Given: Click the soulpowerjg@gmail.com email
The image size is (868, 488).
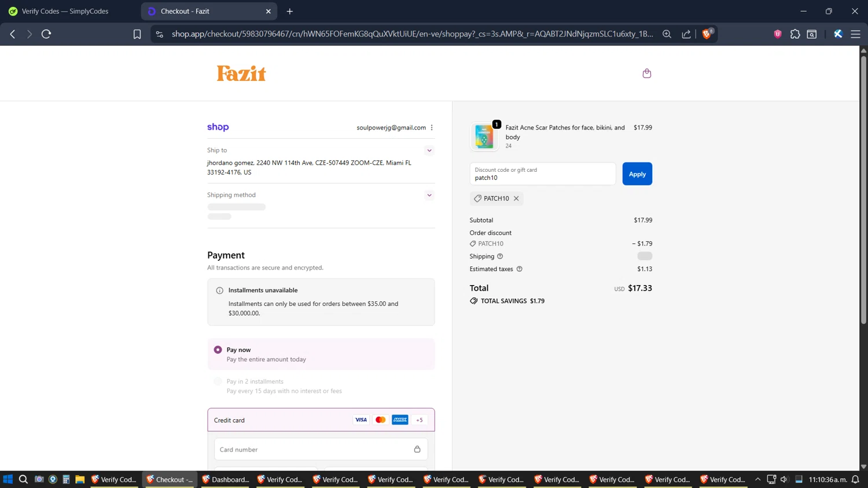Looking at the screenshot, I should 391,128.
